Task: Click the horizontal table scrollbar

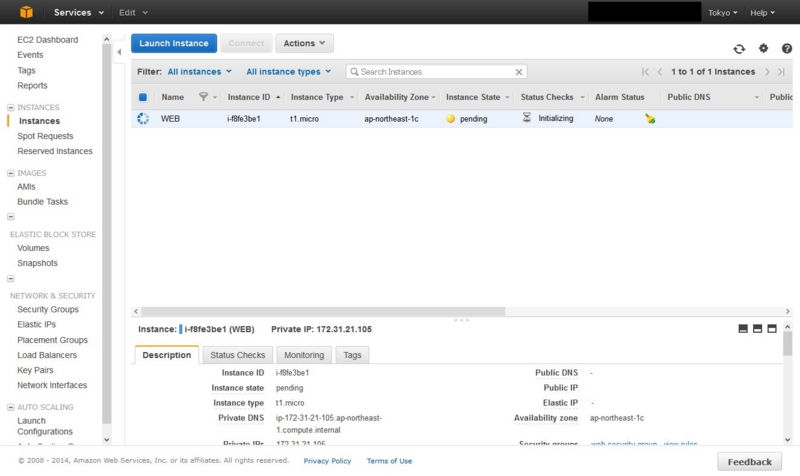Action: 323,311
